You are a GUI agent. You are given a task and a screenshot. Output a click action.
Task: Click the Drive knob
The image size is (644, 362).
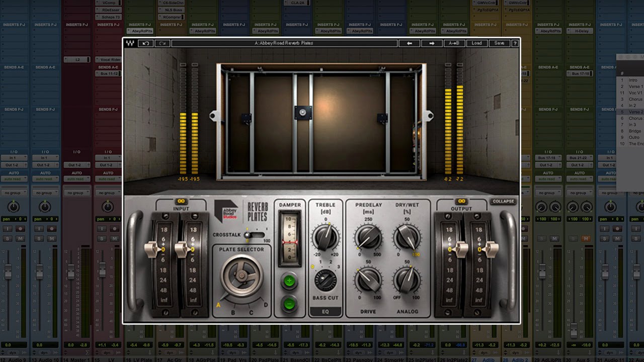368,280
